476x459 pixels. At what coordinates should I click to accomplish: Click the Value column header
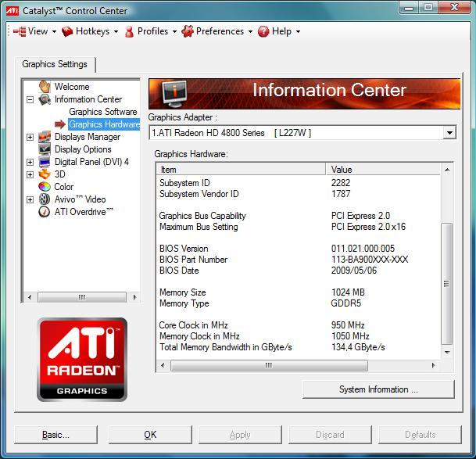383,169
